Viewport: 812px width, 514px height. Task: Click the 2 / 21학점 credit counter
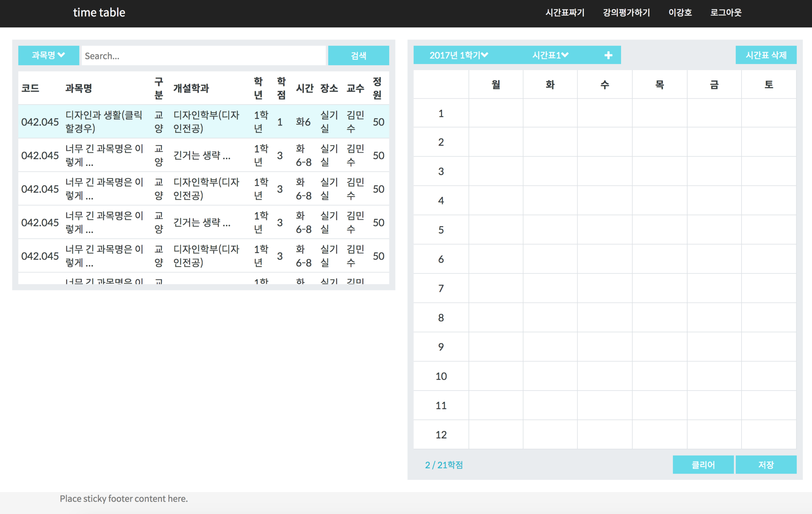pyautogui.click(x=444, y=465)
